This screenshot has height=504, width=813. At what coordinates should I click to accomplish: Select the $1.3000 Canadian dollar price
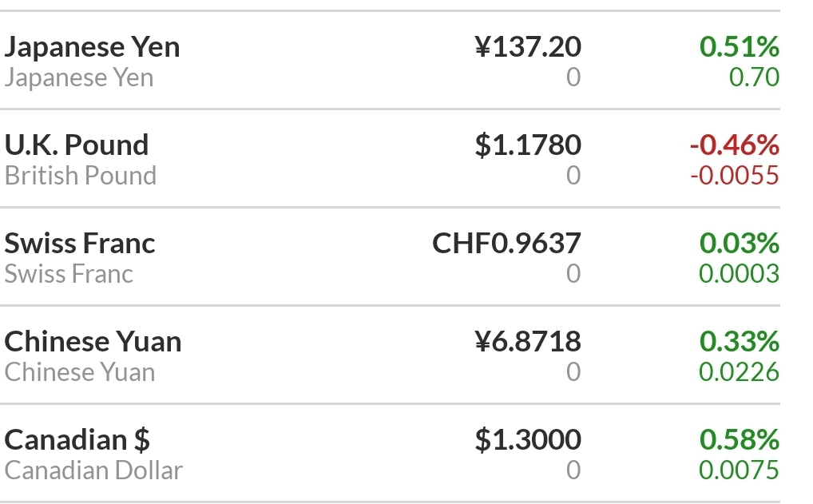[528, 440]
